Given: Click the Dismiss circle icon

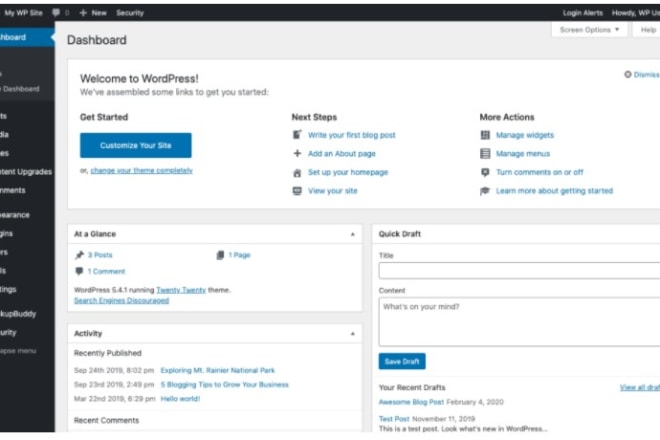Looking at the screenshot, I should pyautogui.click(x=628, y=75).
